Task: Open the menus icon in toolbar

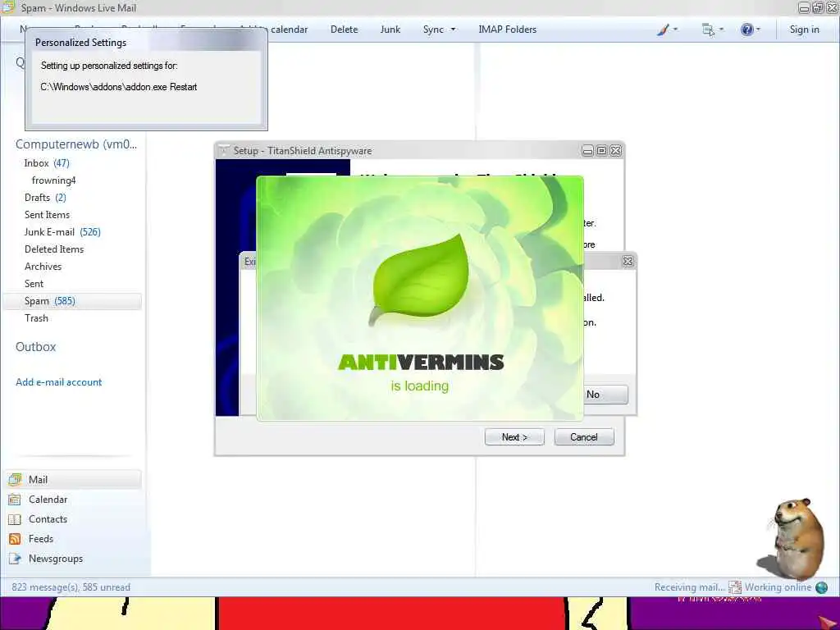Action: 708,30
